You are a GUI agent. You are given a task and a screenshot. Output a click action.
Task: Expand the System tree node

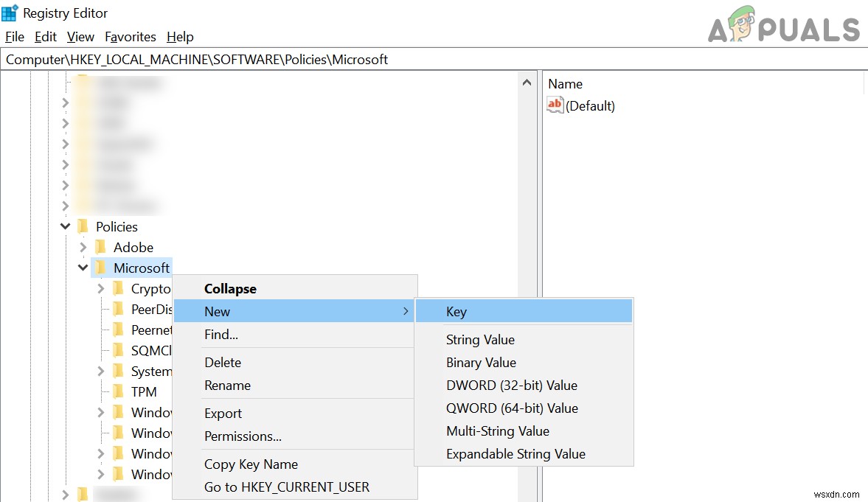click(100, 371)
